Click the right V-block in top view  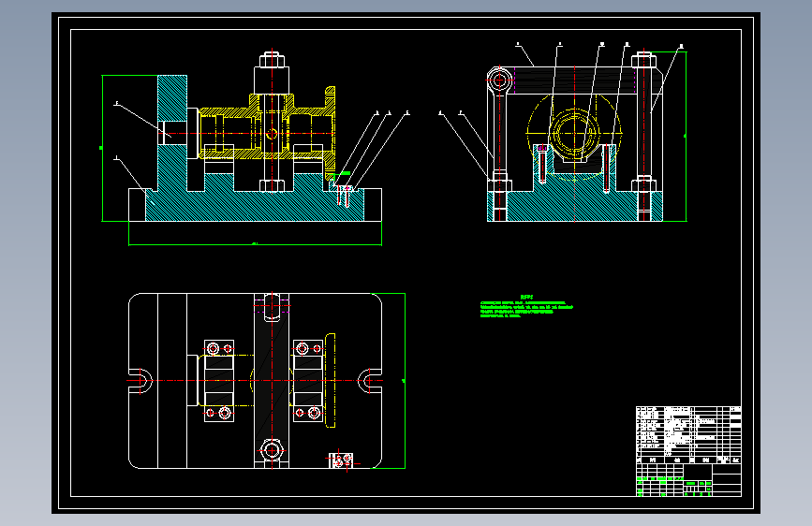click(308, 381)
